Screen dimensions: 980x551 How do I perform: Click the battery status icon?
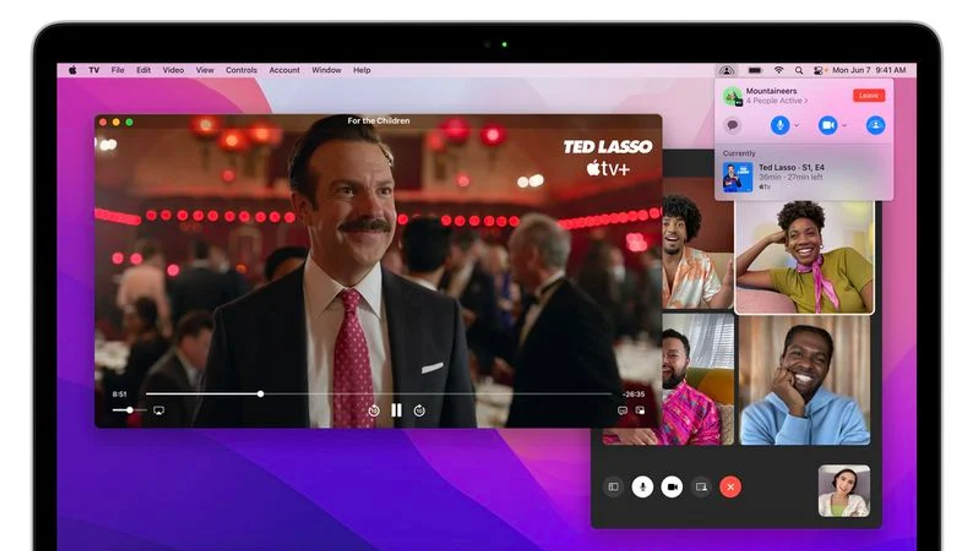[x=755, y=70]
